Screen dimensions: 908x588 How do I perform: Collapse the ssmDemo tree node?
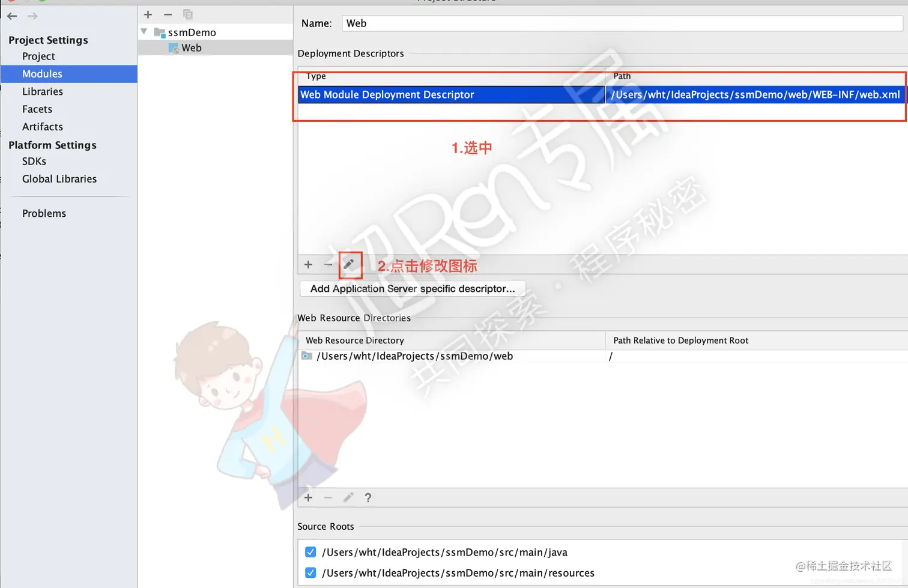click(x=144, y=31)
